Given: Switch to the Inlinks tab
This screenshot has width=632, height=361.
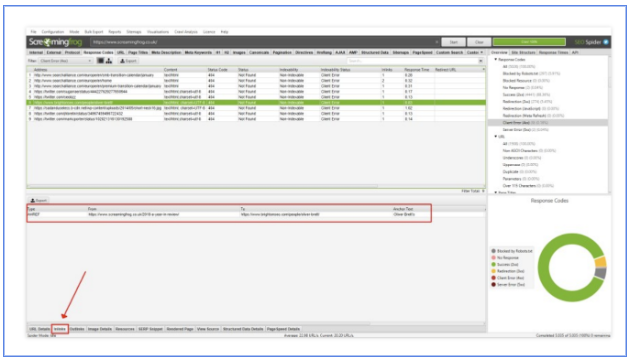Looking at the screenshot, I should [x=60, y=329].
